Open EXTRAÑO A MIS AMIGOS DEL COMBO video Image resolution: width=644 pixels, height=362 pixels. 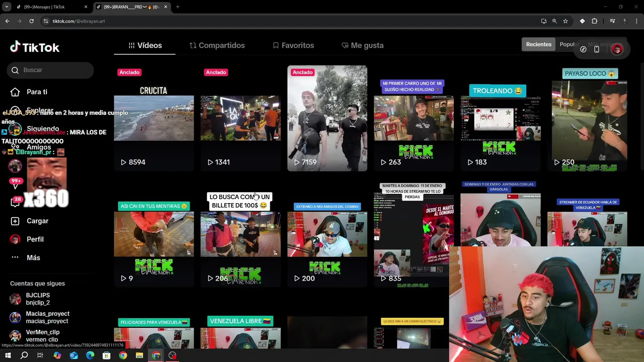point(327,234)
